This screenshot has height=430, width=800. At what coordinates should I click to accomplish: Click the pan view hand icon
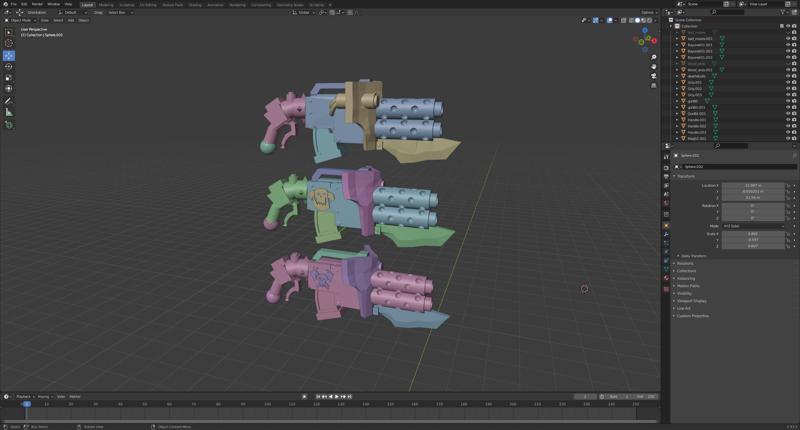click(x=654, y=66)
